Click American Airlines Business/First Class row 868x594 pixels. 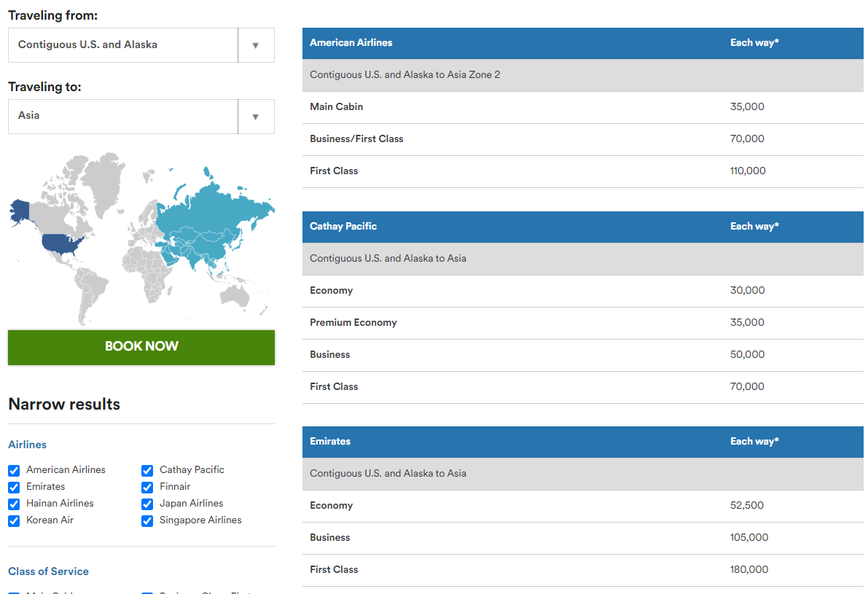click(x=582, y=139)
